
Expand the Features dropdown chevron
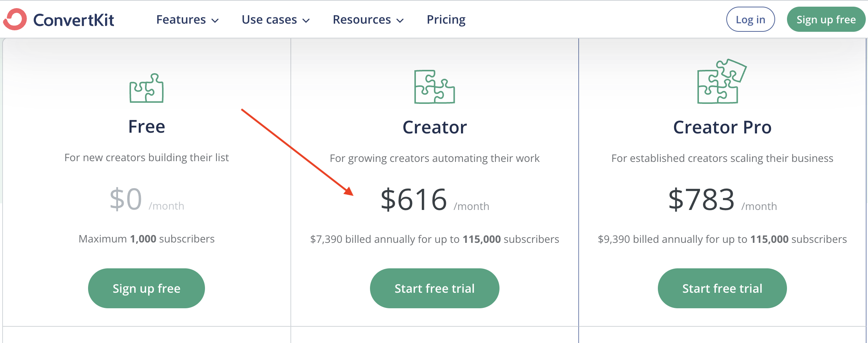point(215,21)
